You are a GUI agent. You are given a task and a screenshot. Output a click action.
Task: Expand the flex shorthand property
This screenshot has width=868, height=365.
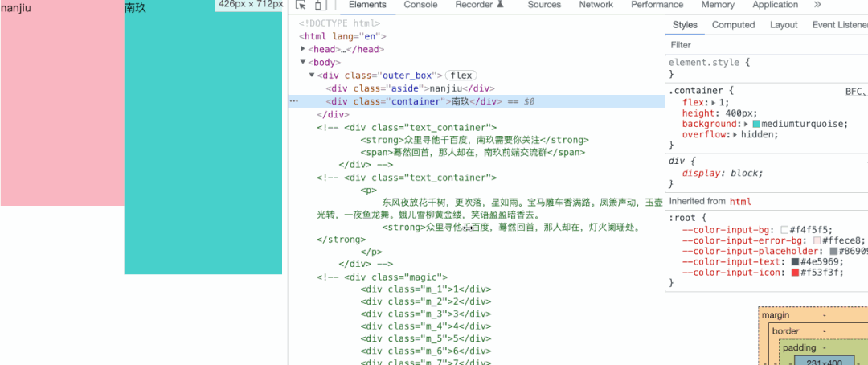(x=714, y=102)
